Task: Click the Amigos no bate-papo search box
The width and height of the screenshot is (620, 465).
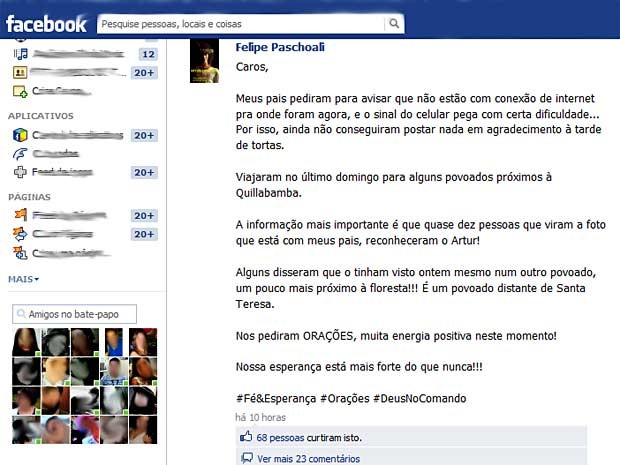Action: (74, 314)
